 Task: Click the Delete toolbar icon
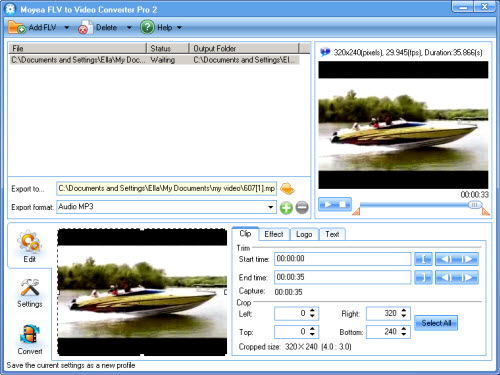pyautogui.click(x=85, y=28)
